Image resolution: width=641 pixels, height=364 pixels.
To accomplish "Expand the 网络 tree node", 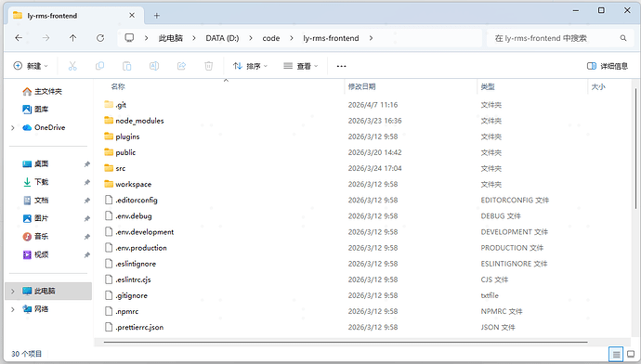I will click(13, 309).
